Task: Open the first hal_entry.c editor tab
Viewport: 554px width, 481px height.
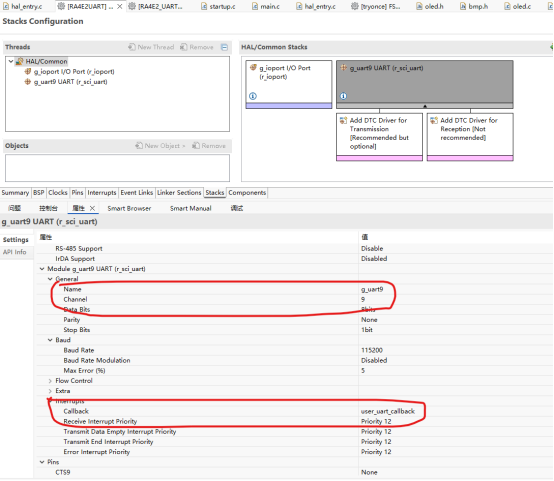Action: pos(23,6)
